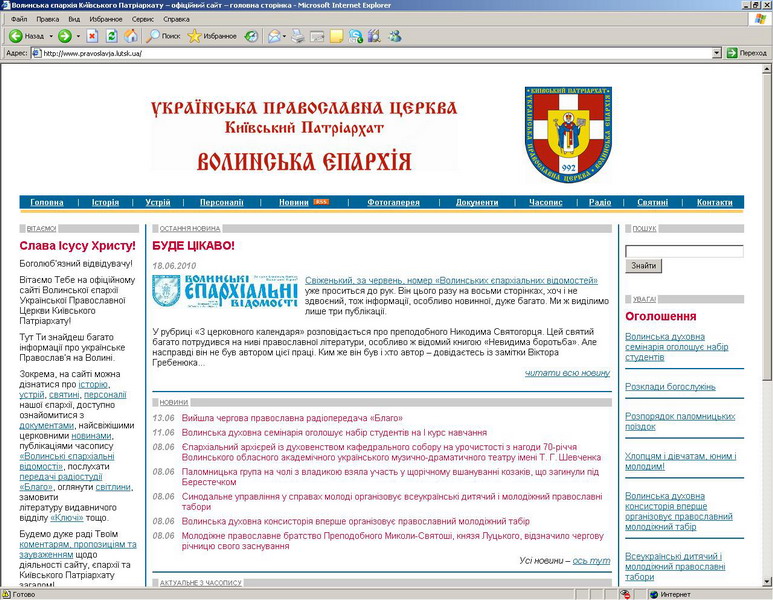773x600 pixels.
Task: Click the Mail envelope toolbar icon
Action: [x=272, y=36]
